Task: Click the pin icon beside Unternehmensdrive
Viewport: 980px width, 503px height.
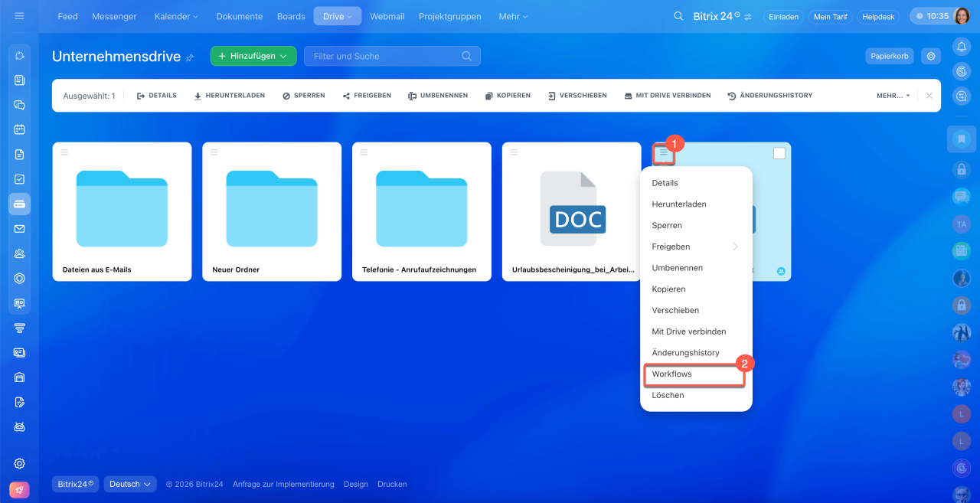Action: tap(190, 57)
